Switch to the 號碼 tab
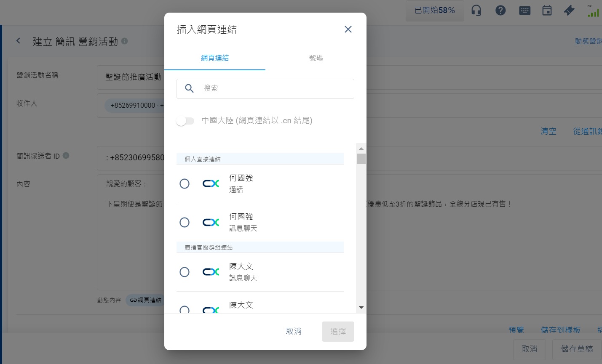The width and height of the screenshot is (602, 364). tap(316, 58)
